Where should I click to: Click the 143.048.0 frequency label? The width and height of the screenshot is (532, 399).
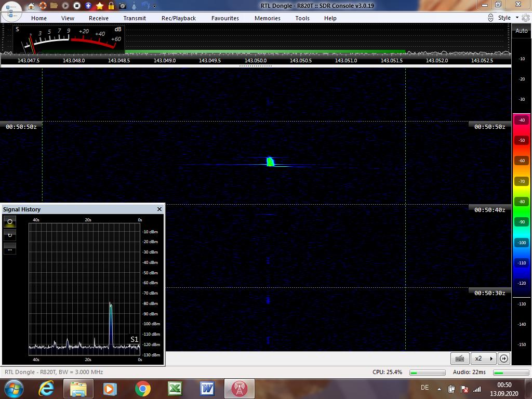tap(74, 60)
